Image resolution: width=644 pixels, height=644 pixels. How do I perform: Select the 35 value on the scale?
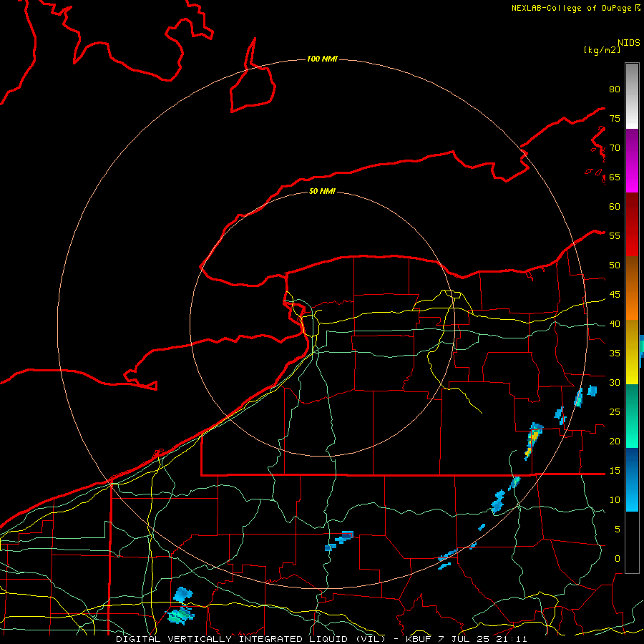615,353
